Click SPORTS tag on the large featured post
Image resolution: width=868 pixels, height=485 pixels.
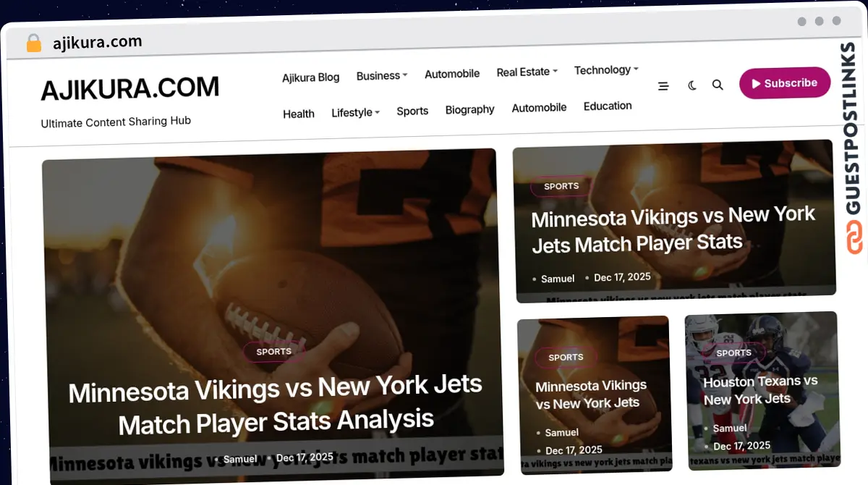[274, 352]
